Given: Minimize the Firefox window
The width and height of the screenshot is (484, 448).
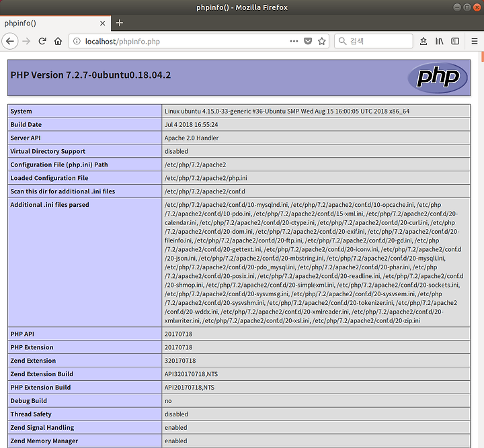Looking at the screenshot, I should point(457,7).
